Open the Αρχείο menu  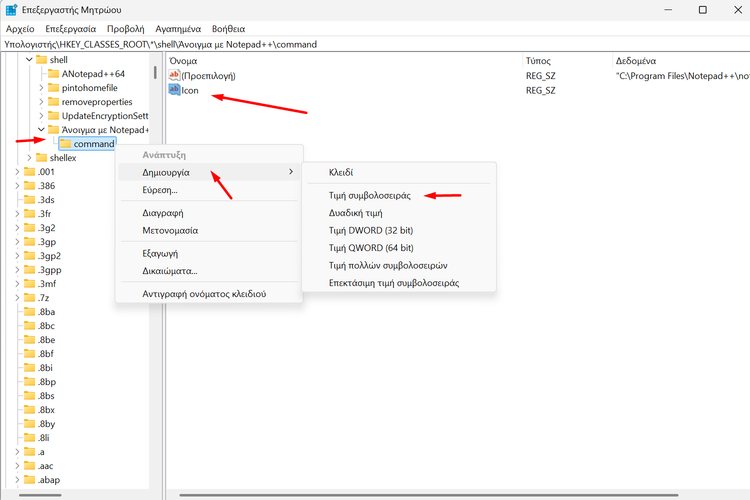pos(20,30)
